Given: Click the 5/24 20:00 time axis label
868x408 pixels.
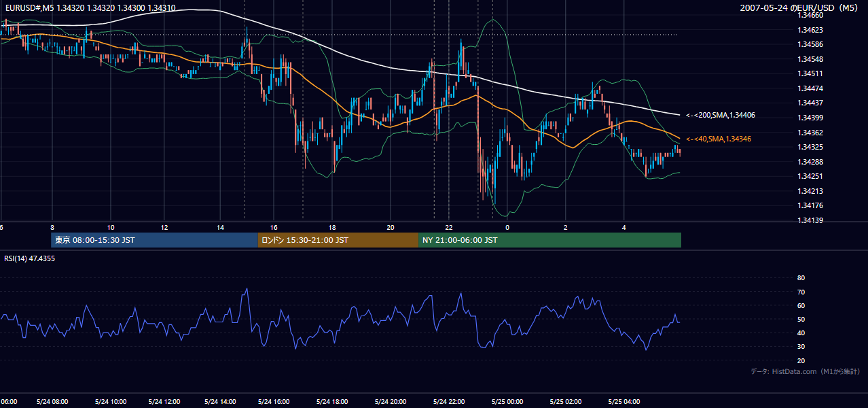Looking at the screenshot, I should click(x=390, y=402).
